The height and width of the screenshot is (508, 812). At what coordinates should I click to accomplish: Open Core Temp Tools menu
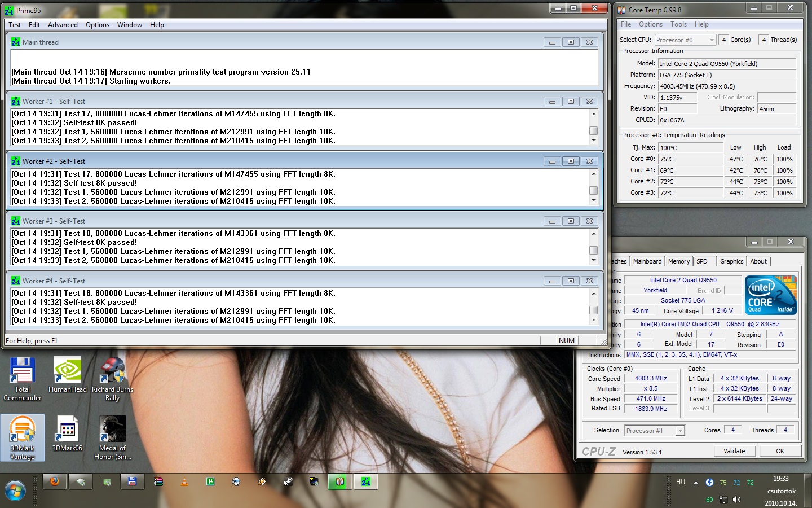[x=678, y=24]
